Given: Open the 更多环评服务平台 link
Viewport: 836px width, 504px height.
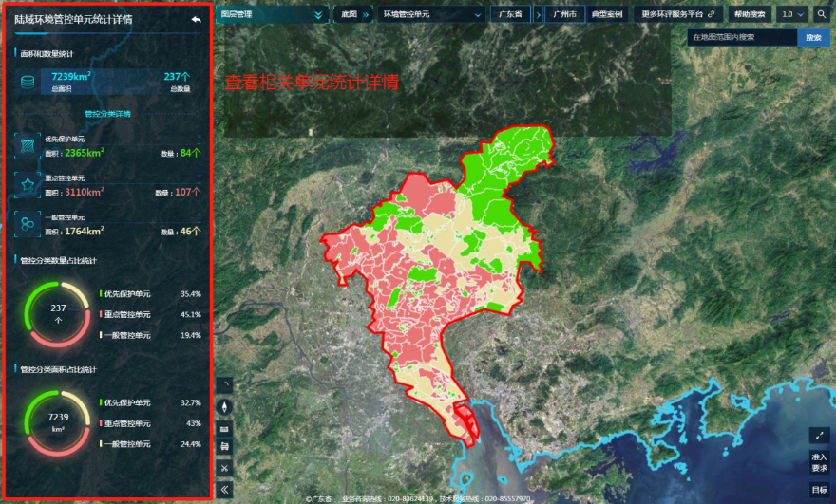Looking at the screenshot, I should 677,15.
